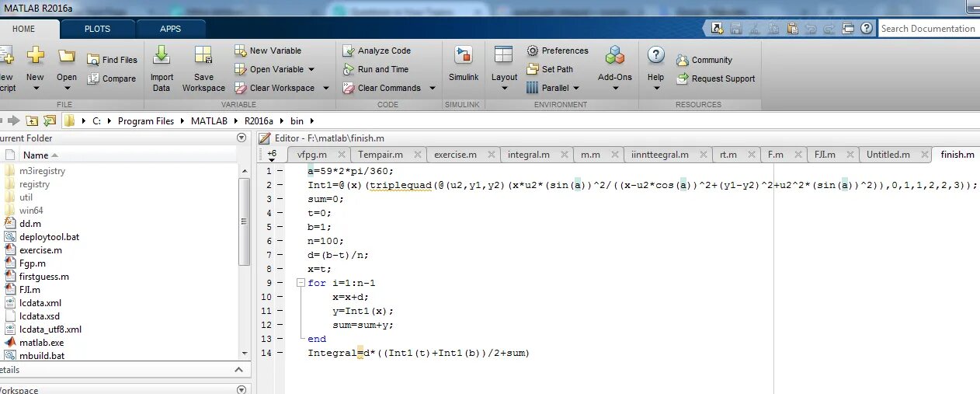Click the new shortcut icon in quick access toolbar

click(717, 28)
